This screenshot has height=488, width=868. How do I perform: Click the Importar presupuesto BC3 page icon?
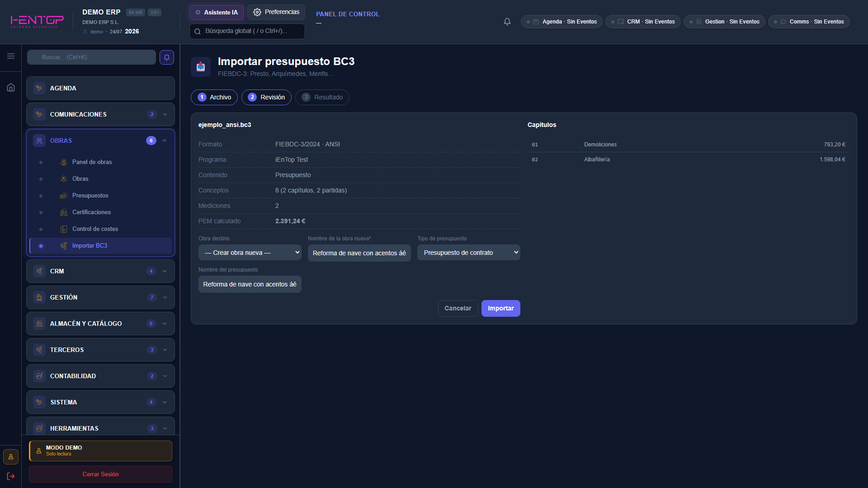tap(201, 67)
